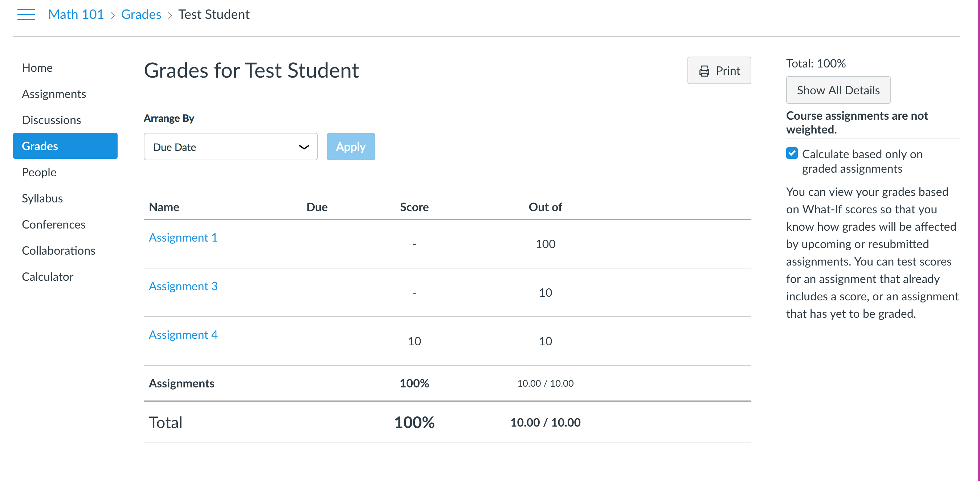This screenshot has height=481, width=980.
Task: Toggle Calculate based only on graded assignments
Action: (792, 153)
